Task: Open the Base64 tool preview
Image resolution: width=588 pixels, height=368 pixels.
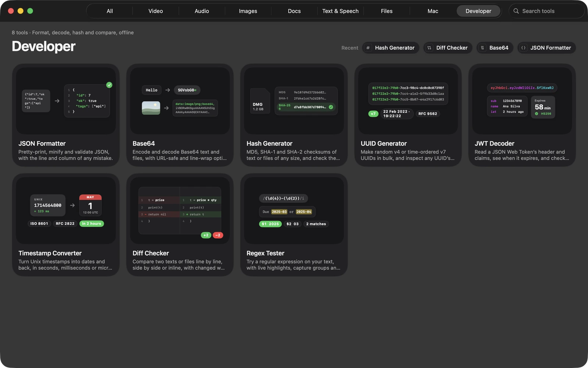Action: [x=180, y=101]
